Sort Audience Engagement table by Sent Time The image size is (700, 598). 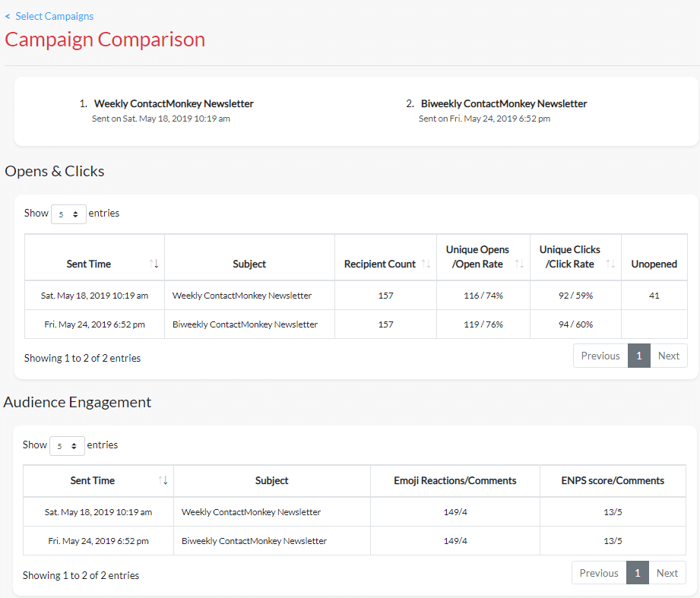(163, 480)
